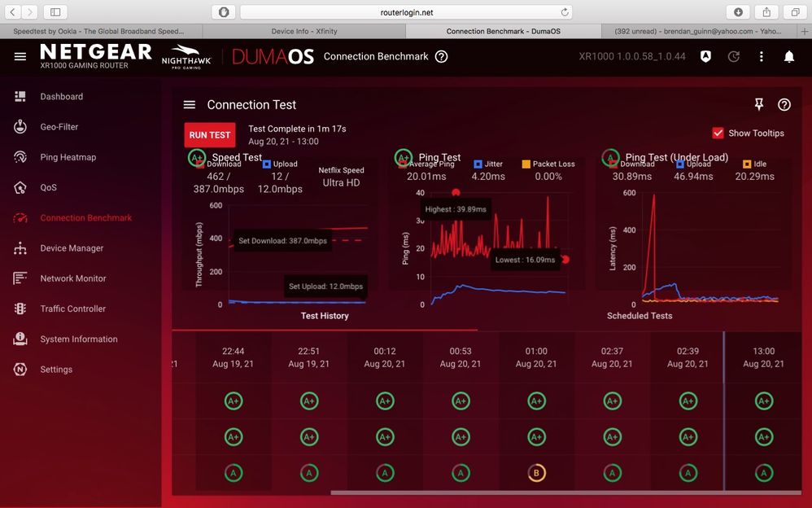Toggle Packet Loss legend in Ping Test
Screen dimensions: 812x508
pyautogui.click(x=526, y=164)
